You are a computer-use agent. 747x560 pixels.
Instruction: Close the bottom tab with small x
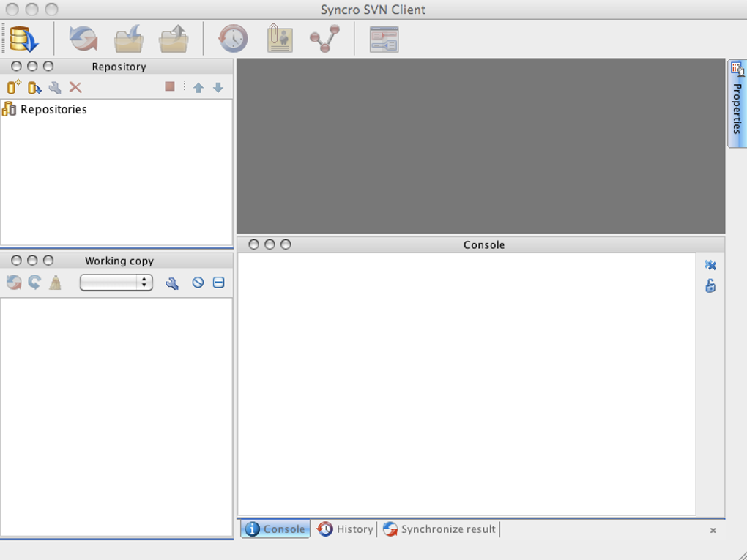pyautogui.click(x=713, y=530)
